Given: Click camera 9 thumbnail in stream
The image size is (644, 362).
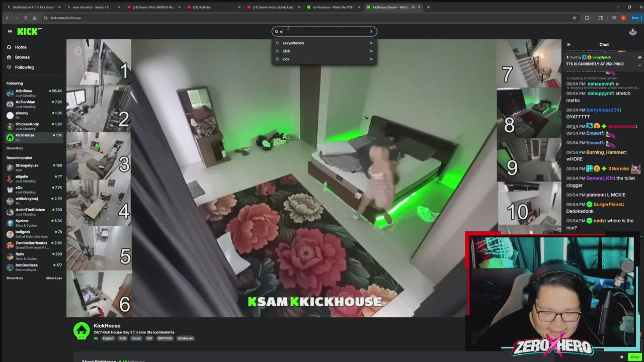Looking at the screenshot, I should [x=529, y=159].
